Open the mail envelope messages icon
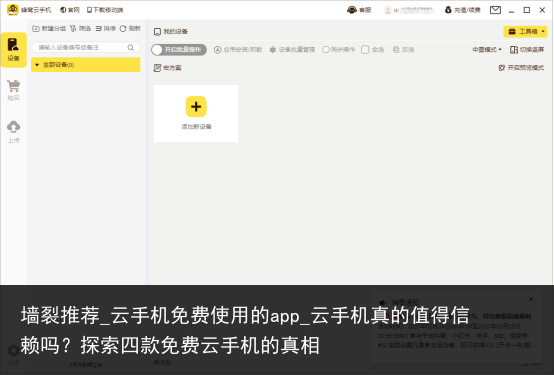 click(495, 10)
